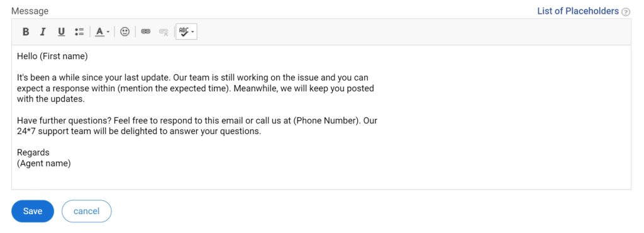
Task: Click the cancel button
Action: pos(86,211)
